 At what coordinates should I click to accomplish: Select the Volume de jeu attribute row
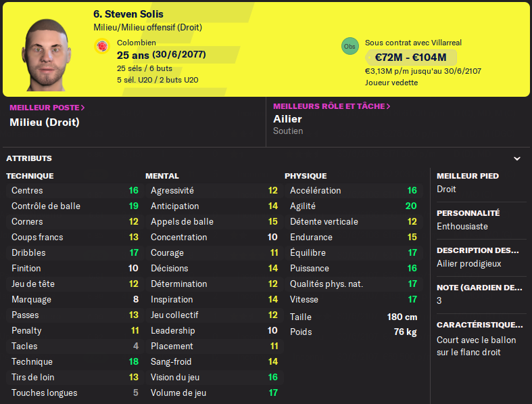tap(214, 393)
